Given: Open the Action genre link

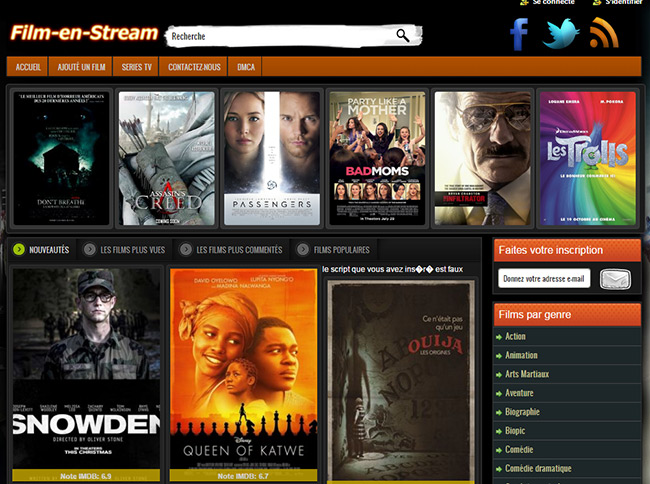Looking at the screenshot, I should click(515, 336).
